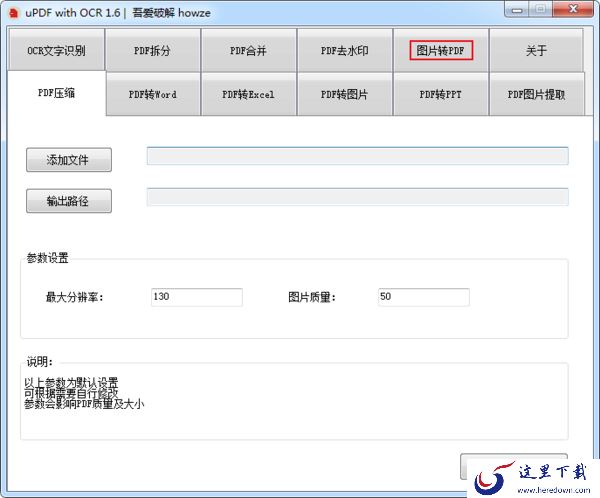Open the PDF合并 tab

[x=248, y=50]
